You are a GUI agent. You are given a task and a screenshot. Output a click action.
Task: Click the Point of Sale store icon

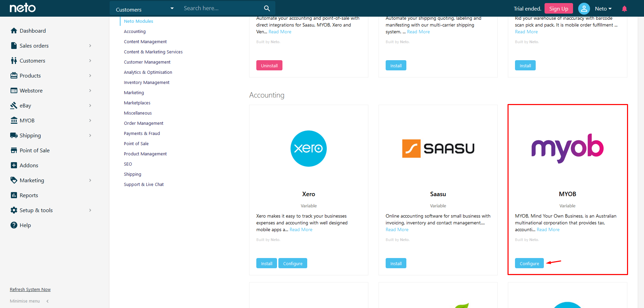14,150
